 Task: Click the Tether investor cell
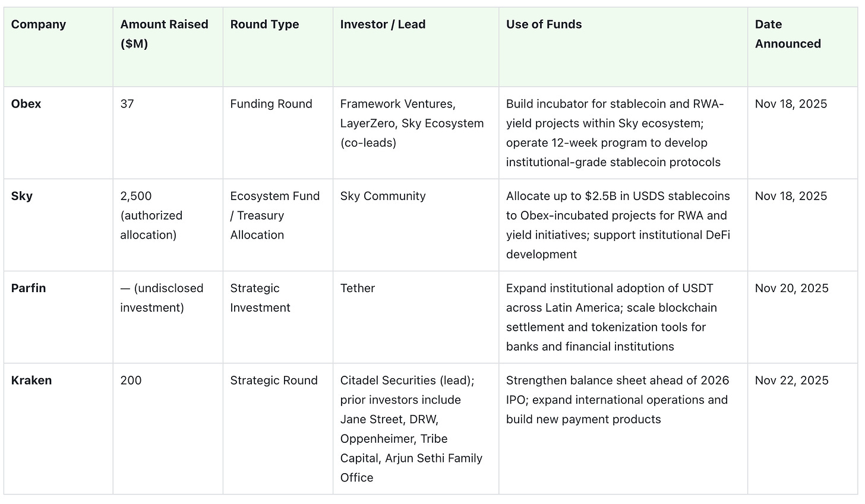coord(358,288)
